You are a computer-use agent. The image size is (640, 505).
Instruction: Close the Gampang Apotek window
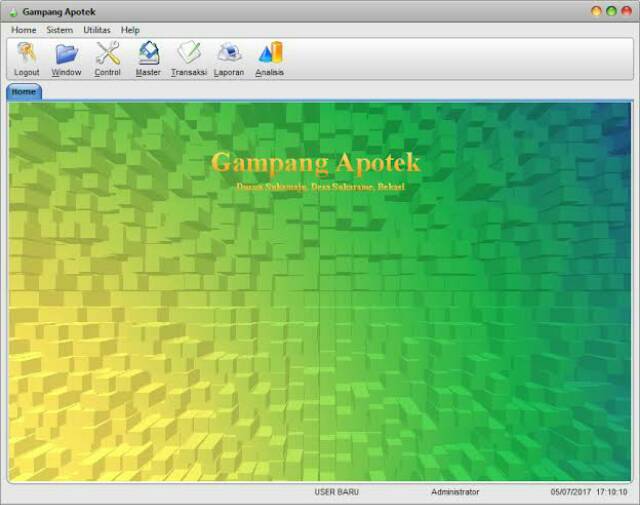626,11
